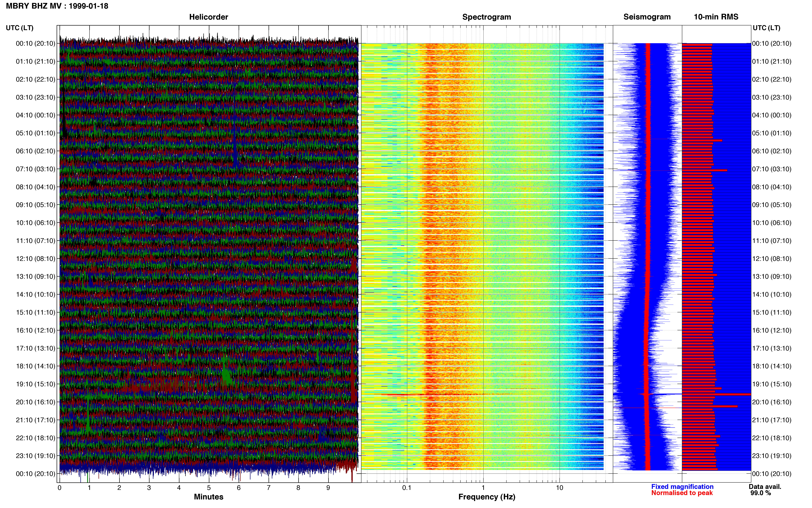
Task: Click '06:10 (02:10)' on helicorder left axis
Action: (x=36, y=151)
